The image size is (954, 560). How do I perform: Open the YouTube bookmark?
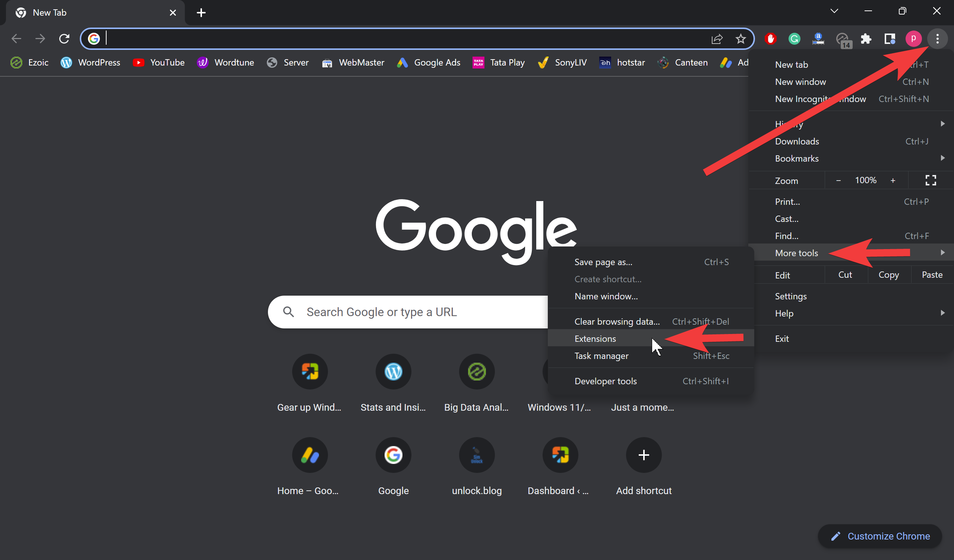(159, 63)
